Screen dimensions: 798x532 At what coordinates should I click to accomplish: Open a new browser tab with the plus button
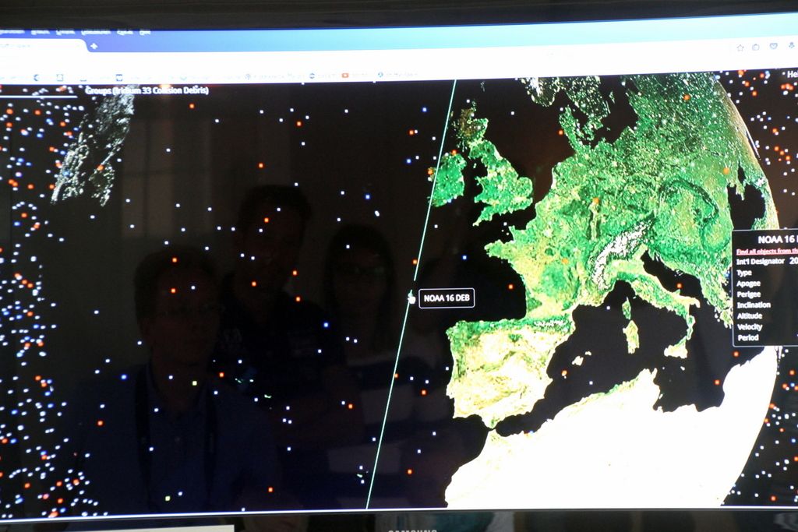coord(94,46)
